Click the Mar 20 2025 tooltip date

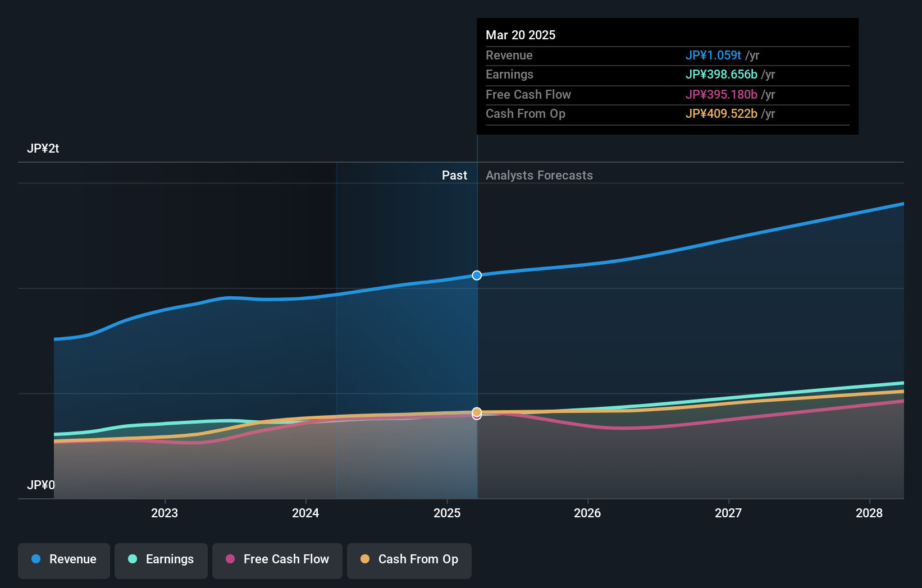(x=521, y=35)
